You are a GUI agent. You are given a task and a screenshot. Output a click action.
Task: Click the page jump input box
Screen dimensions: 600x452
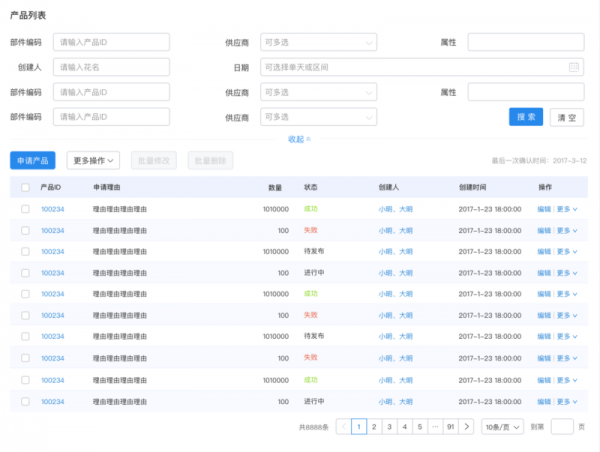(x=562, y=426)
